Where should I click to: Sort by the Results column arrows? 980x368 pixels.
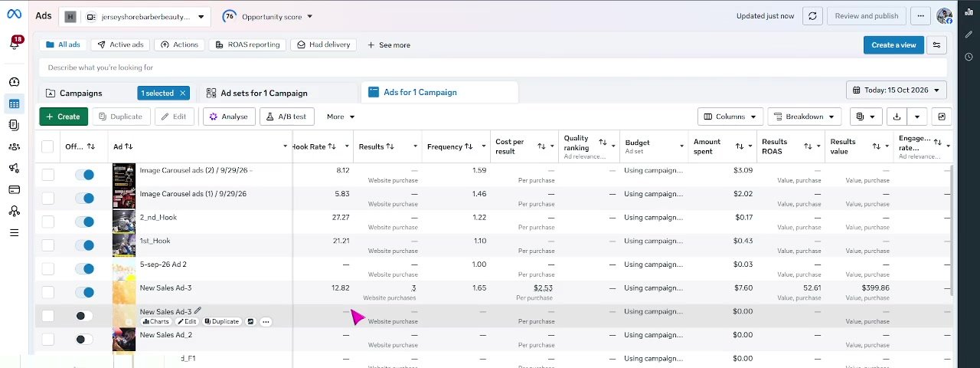390,146
